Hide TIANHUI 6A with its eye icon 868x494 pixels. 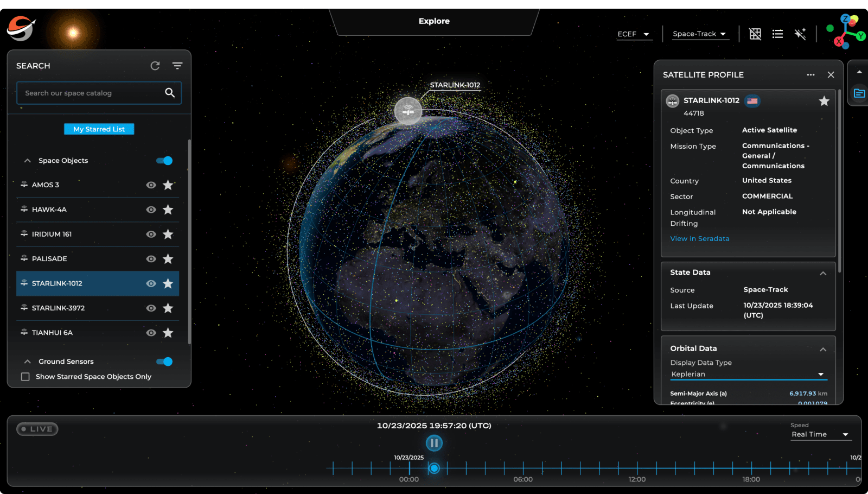[x=151, y=333]
